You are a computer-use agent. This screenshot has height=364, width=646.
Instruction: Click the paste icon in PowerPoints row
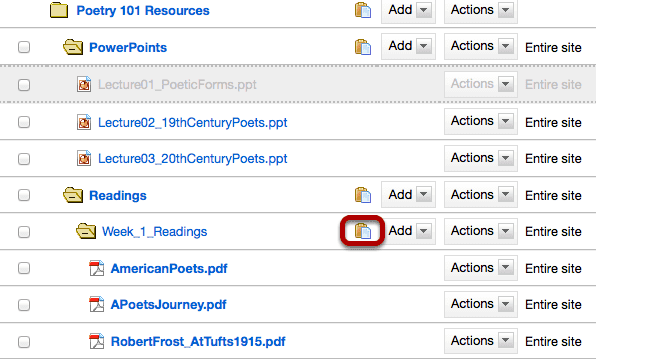pyautogui.click(x=363, y=47)
